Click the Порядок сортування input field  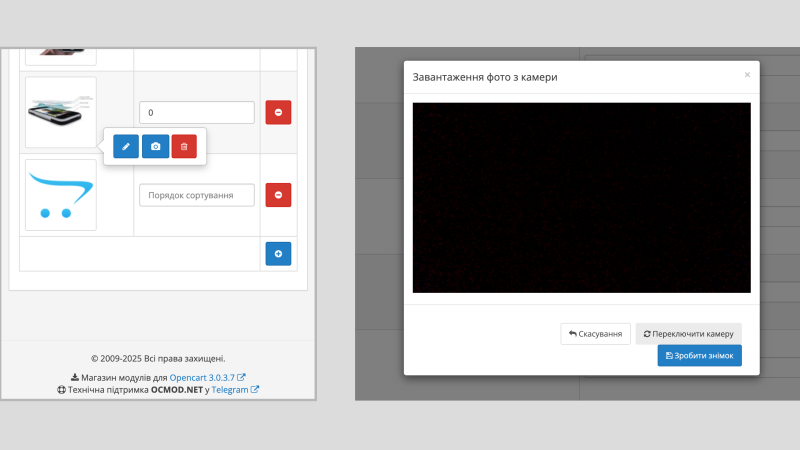197,195
